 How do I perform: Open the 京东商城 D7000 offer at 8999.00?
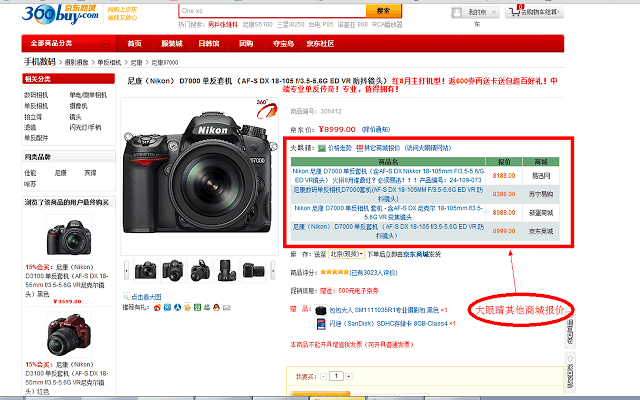coord(388,231)
